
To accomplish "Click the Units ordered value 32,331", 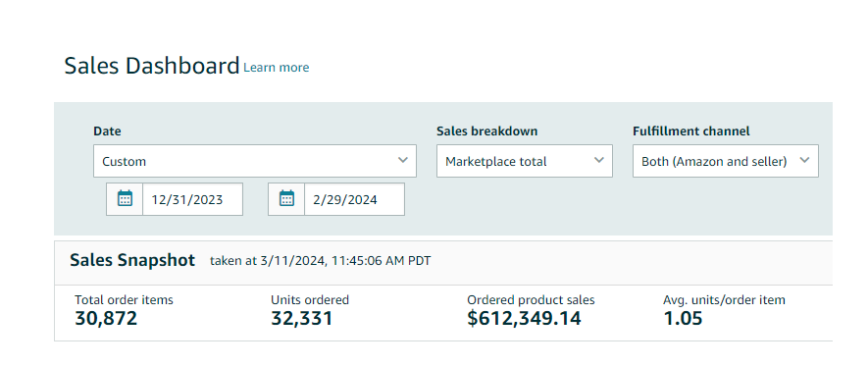I will (302, 318).
